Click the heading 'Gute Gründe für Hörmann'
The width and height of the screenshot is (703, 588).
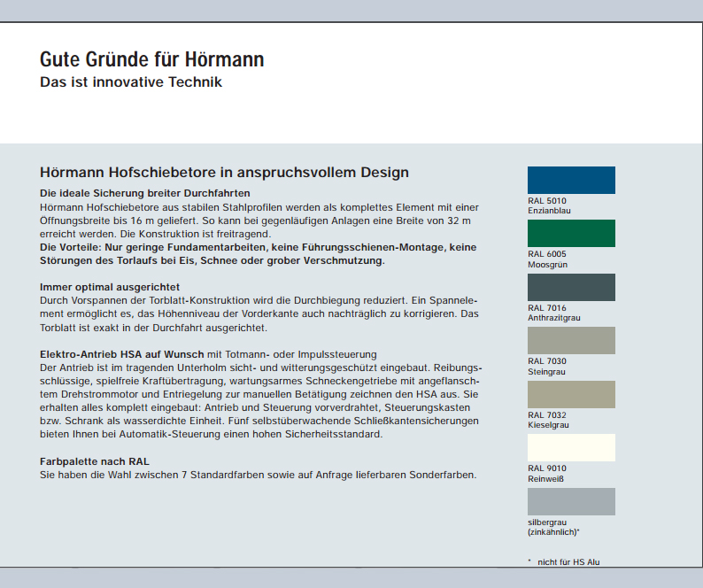[152, 59]
